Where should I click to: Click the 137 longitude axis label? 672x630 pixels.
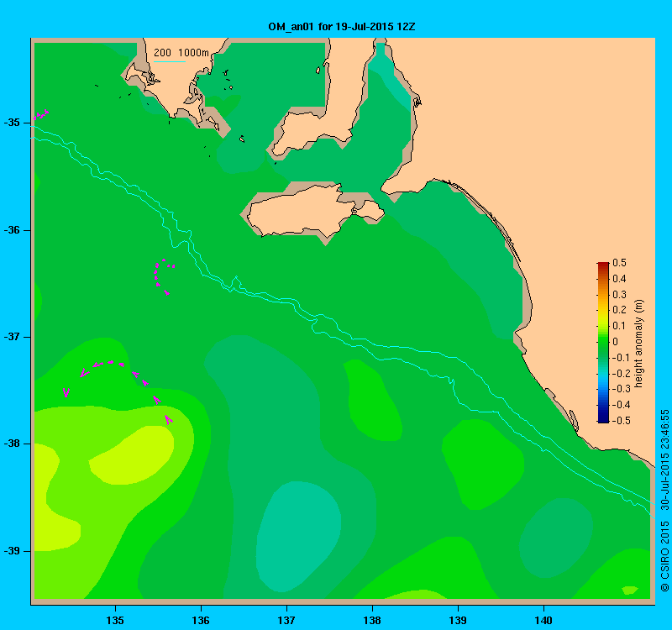click(286, 620)
